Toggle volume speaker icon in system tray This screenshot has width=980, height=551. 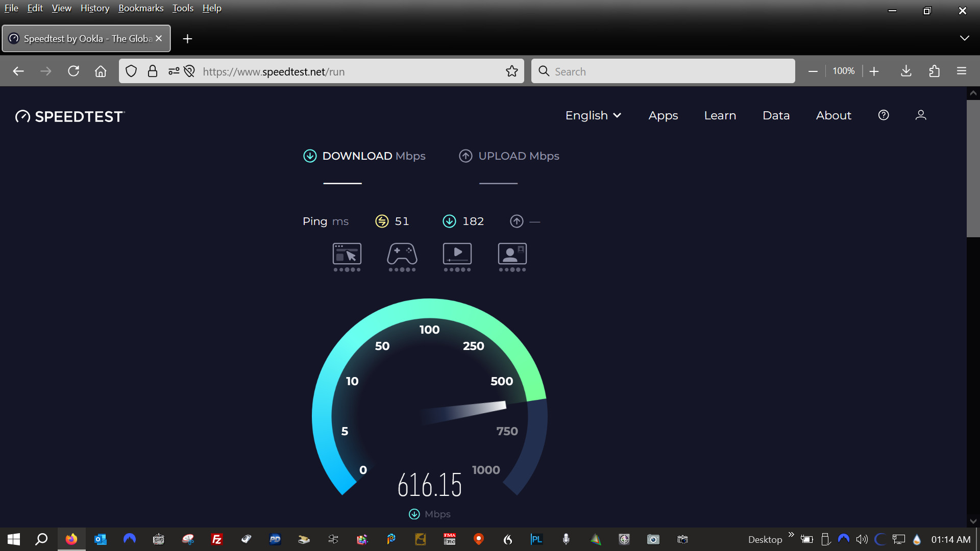point(862,539)
